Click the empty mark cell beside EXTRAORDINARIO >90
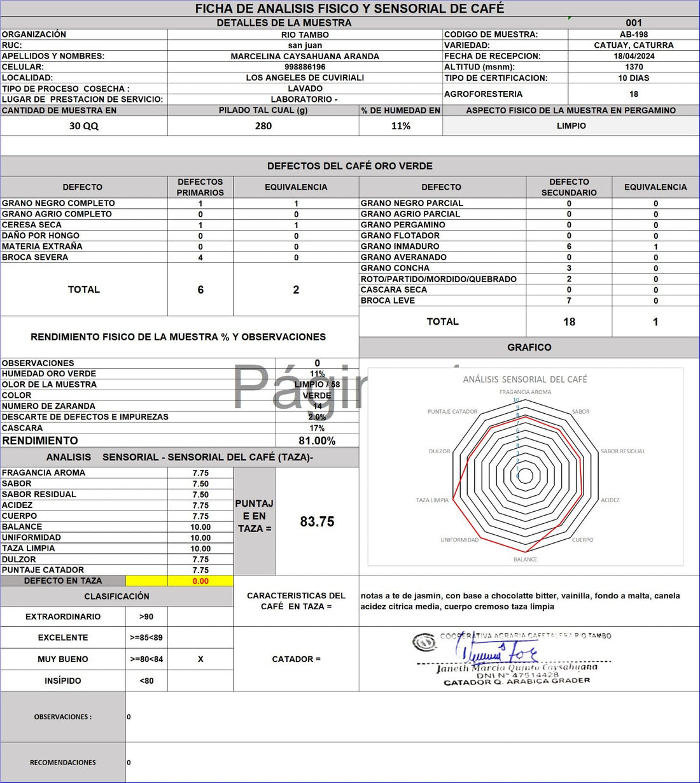700x783 pixels. [200, 616]
